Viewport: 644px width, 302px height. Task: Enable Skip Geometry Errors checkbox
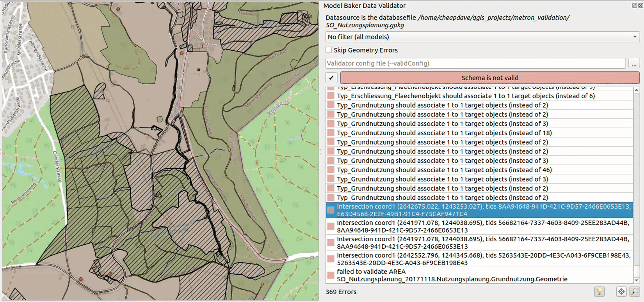[x=329, y=50]
